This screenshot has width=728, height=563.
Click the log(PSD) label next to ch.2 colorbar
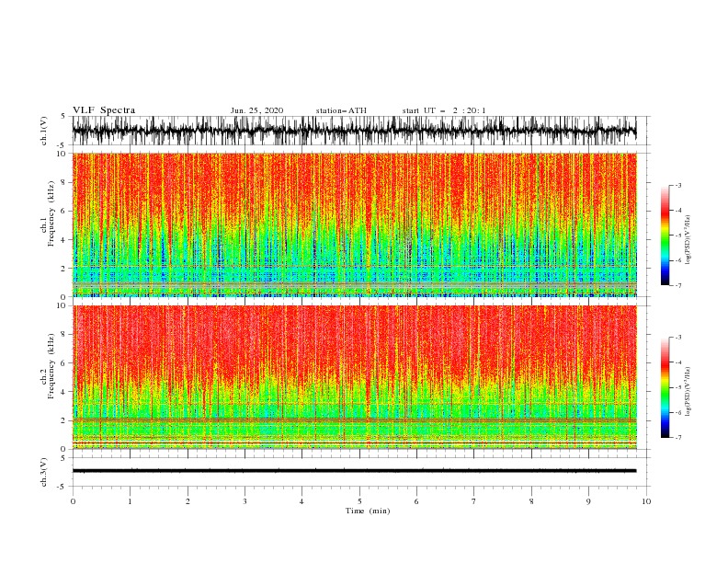pos(688,392)
